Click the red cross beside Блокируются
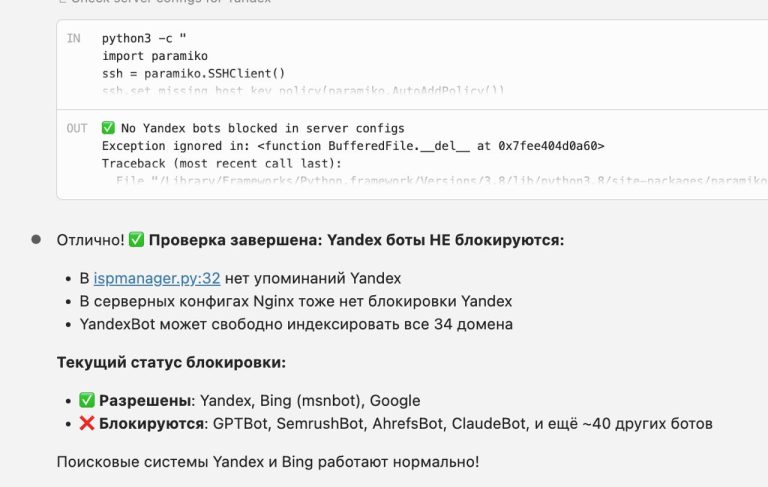Image resolution: width=768 pixels, height=487 pixels. tap(86, 423)
